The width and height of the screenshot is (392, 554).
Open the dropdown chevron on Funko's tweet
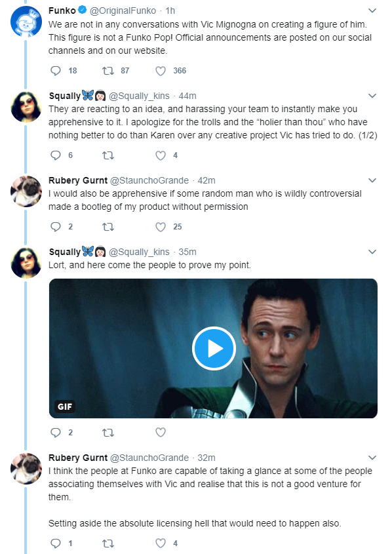point(372,10)
